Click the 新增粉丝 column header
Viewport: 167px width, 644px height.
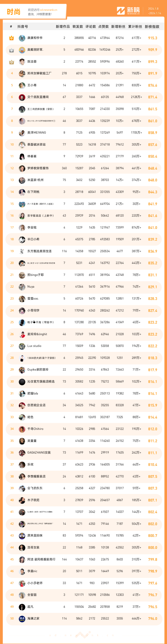(x=118, y=26)
